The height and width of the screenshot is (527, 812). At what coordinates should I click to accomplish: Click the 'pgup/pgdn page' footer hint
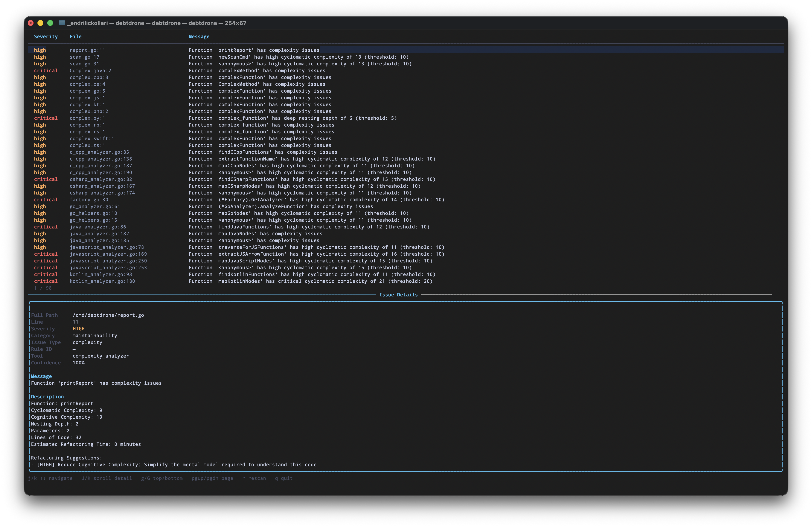pyautogui.click(x=212, y=478)
